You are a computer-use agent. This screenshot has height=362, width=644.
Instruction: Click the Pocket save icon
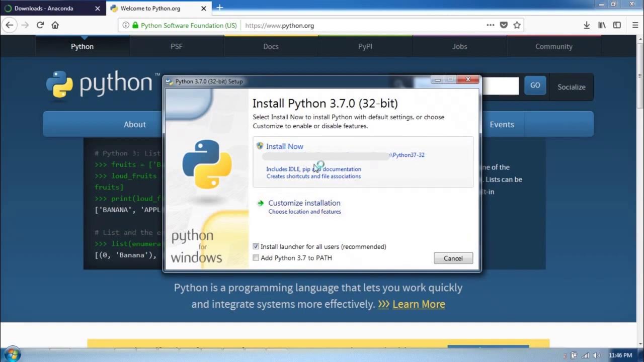click(504, 25)
